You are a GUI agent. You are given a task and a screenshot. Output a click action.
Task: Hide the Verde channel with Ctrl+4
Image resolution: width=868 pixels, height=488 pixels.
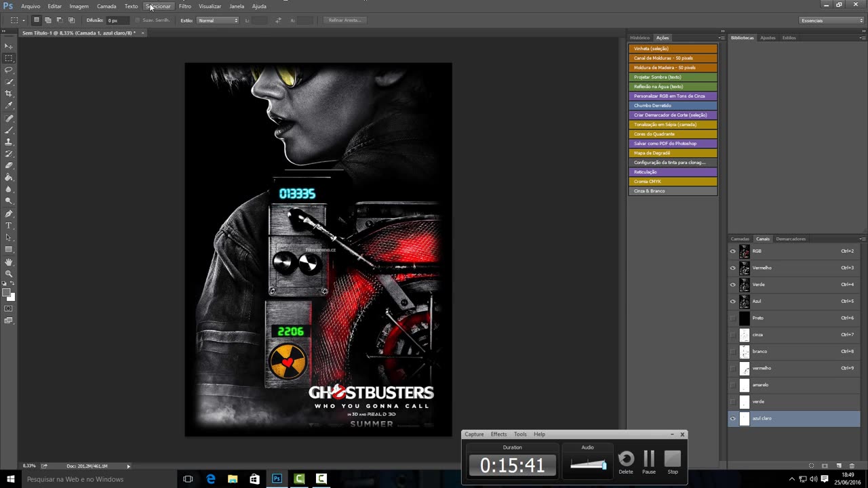732,285
